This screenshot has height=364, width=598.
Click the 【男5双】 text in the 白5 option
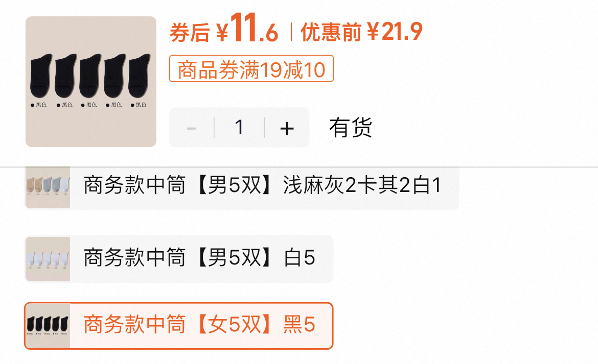coord(235,257)
